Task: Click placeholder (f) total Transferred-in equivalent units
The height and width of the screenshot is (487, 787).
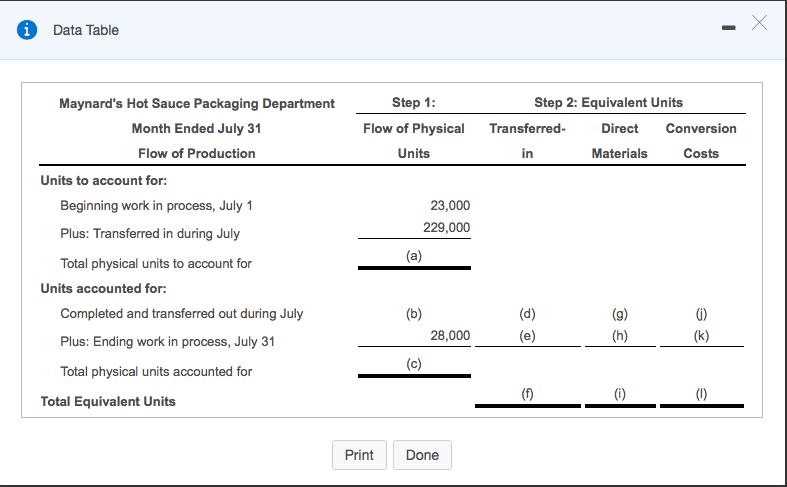Action: tap(527, 394)
